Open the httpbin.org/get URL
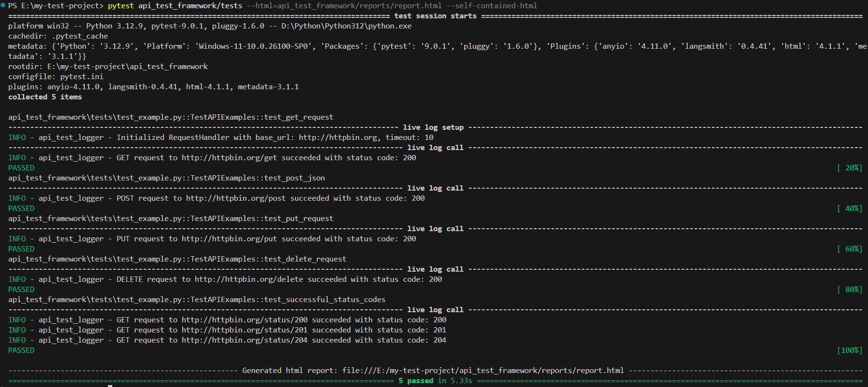Image resolution: width=868 pixels, height=387 pixels. pos(229,158)
